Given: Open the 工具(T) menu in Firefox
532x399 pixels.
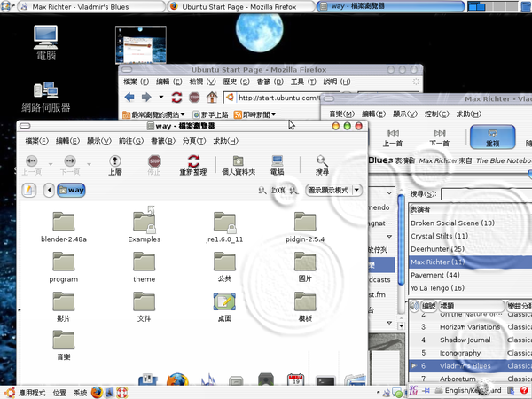Looking at the screenshot, I should coord(303,82).
